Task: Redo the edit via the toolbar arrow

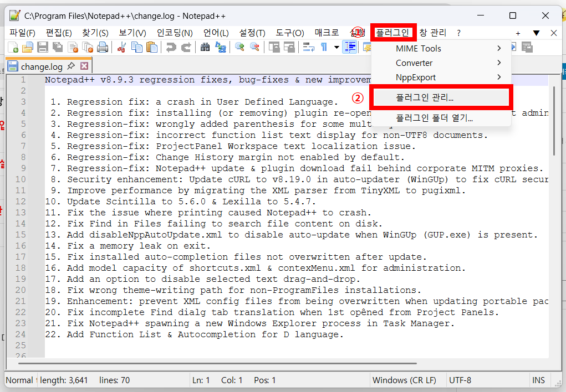Action: click(186, 47)
